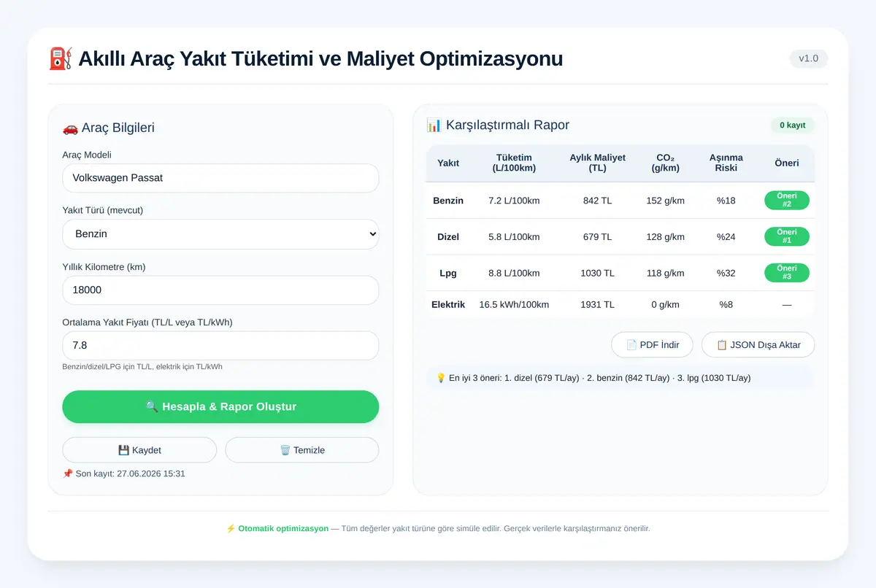Click the Araç Modeli input field
The width and height of the screenshot is (876, 588).
point(220,178)
